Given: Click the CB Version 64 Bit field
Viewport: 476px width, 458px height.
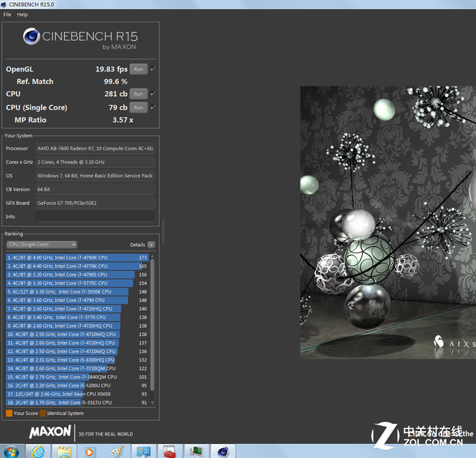Looking at the screenshot, I should pyautogui.click(x=95, y=190).
